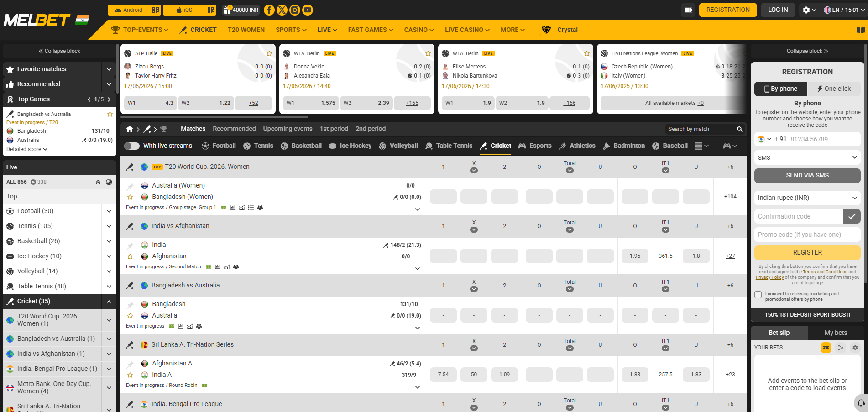Favorite WTA Berlin Vekic match star
This screenshot has width=868, height=412.
[428, 53]
